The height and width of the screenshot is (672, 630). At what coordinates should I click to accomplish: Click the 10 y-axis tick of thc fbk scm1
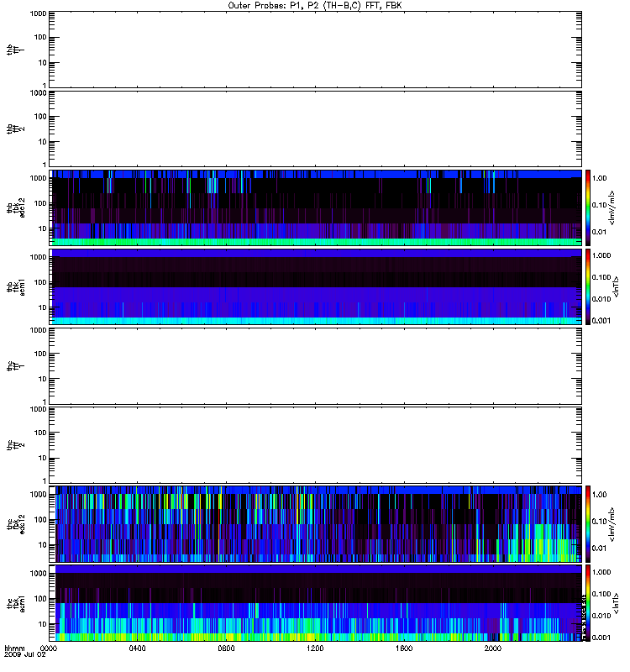coord(43,624)
